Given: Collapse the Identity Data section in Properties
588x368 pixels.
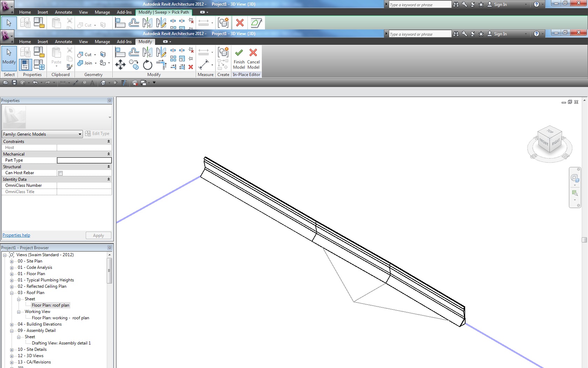Looking at the screenshot, I should [x=108, y=179].
